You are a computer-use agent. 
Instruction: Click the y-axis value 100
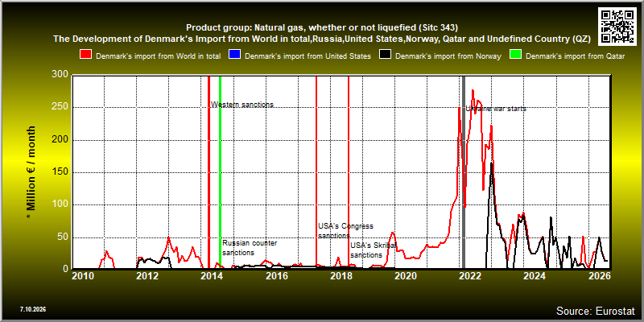tap(60, 204)
